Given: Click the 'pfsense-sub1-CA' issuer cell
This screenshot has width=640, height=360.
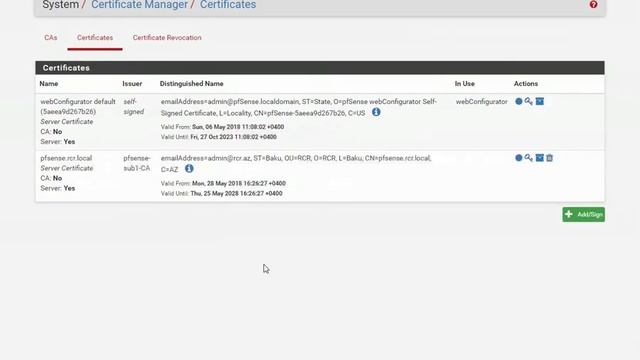Looking at the screenshot, I should [137, 163].
